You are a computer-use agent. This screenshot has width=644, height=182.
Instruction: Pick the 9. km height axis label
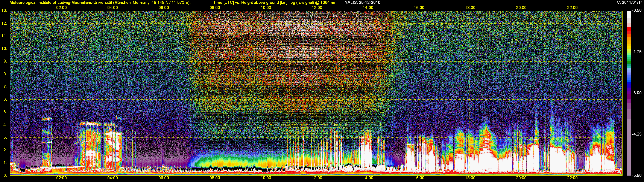point(5,61)
